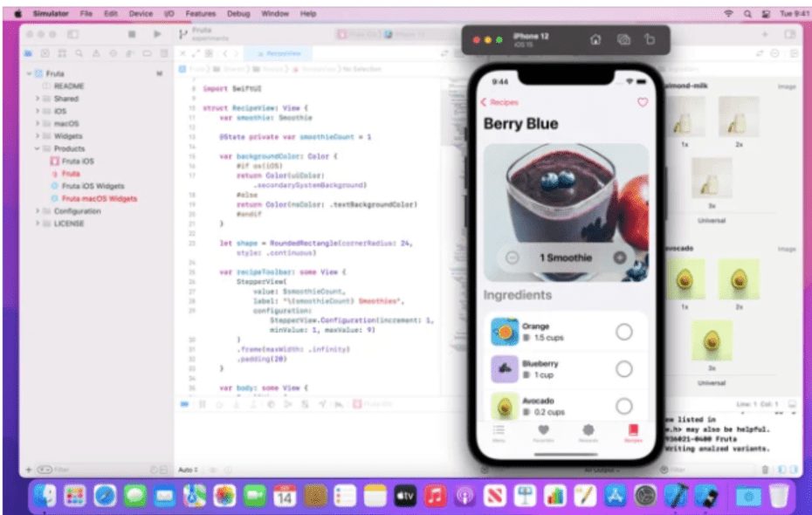Select the Recipes tab icon in Fruta
Image resolution: width=812 pixels, height=515 pixels.
pyautogui.click(x=632, y=431)
